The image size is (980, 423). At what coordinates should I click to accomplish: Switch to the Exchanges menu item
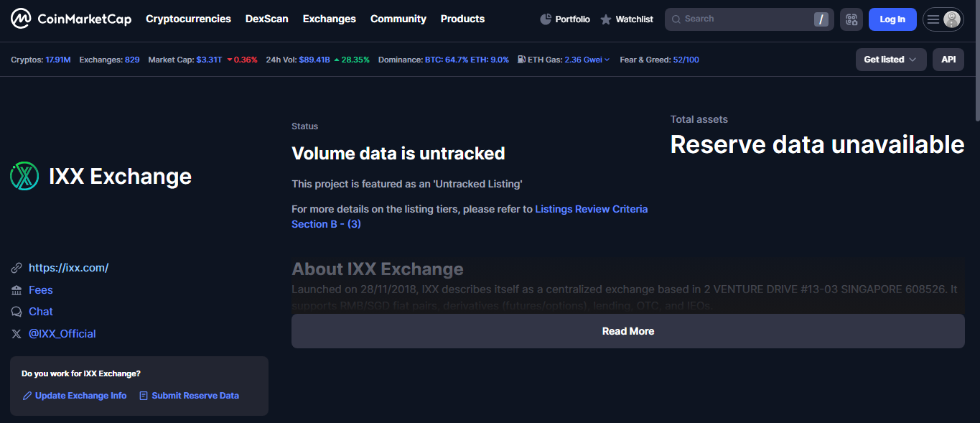click(x=329, y=19)
